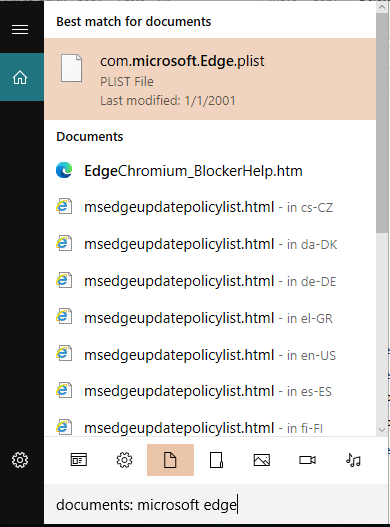Filter results by Apps icon
Screen dimensions: 390x527
(79, 460)
